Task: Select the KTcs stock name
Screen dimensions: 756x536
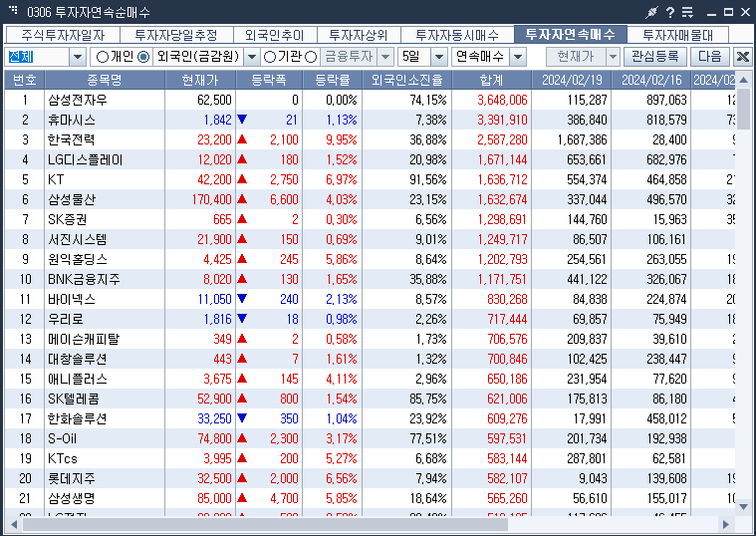Action: click(63, 459)
